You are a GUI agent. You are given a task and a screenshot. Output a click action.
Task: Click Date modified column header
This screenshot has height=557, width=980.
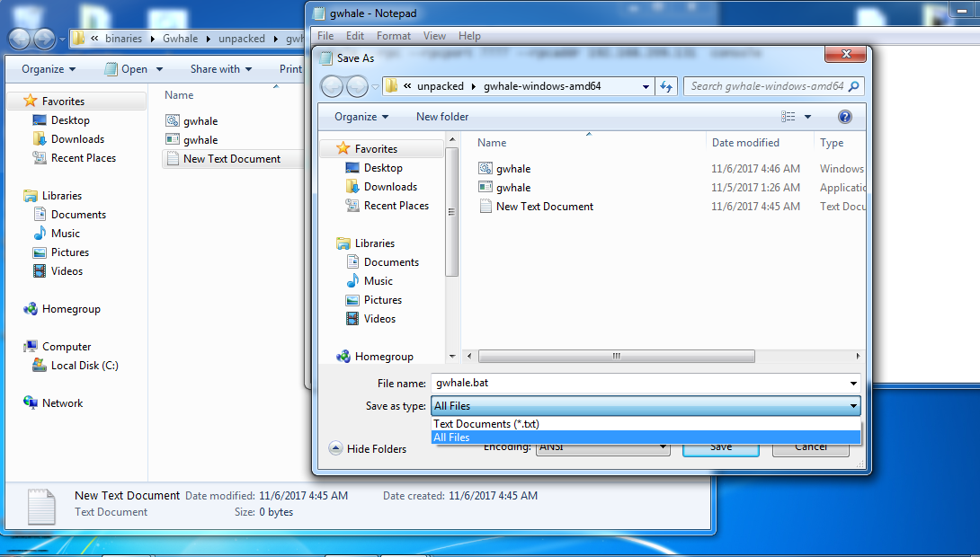745,142
